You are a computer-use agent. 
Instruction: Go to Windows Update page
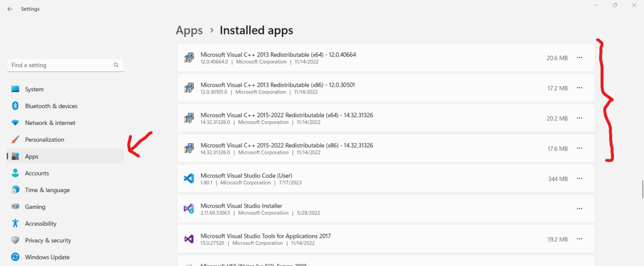[x=65, y=257]
